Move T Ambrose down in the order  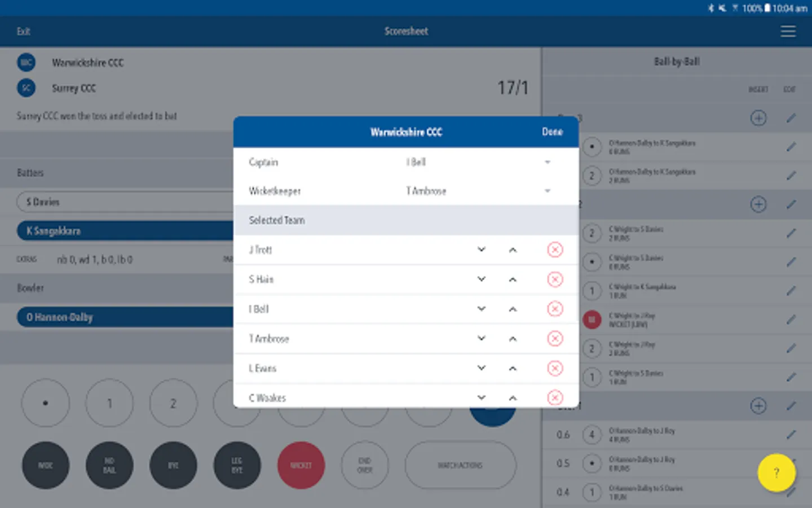(482, 338)
